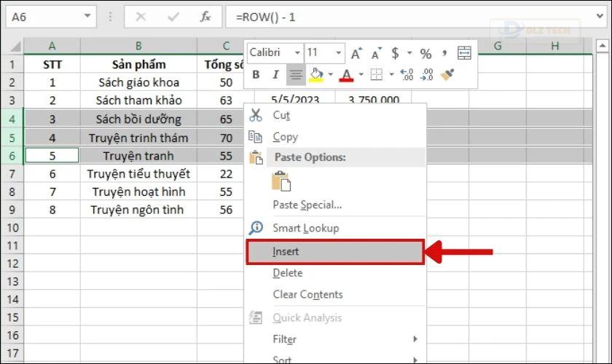
Task: Click the Borders icon in mini toolbar
Action: (376, 74)
